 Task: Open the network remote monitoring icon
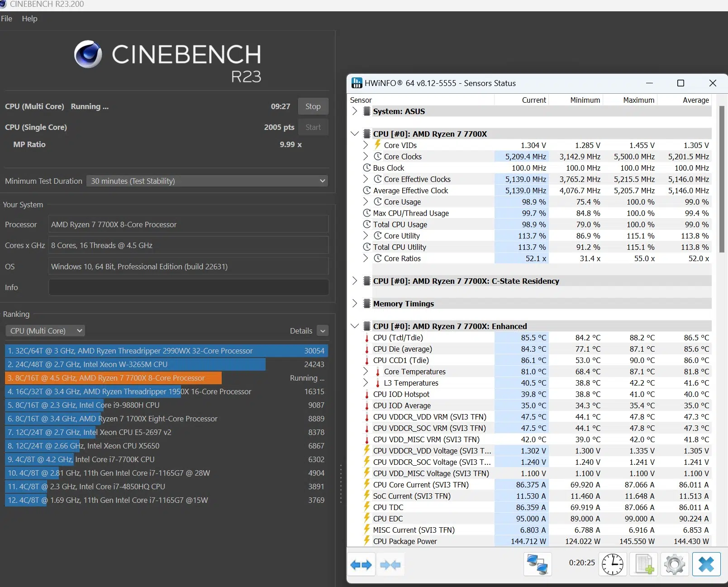coord(538,564)
